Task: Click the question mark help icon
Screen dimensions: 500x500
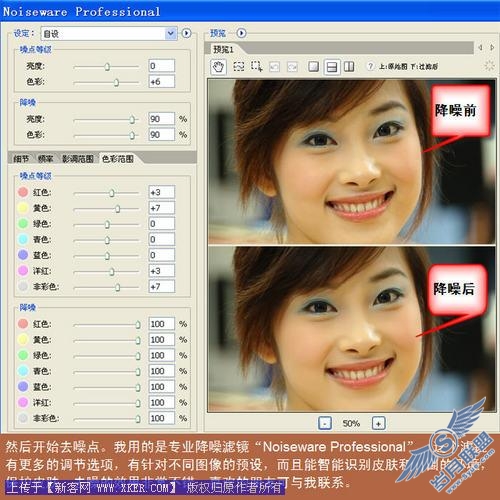Action: pyautogui.click(x=370, y=66)
